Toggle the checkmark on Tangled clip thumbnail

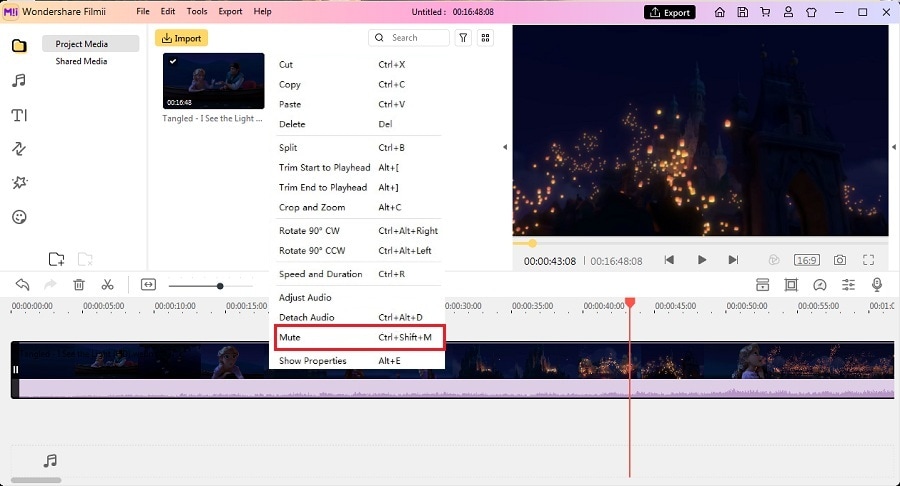[173, 61]
